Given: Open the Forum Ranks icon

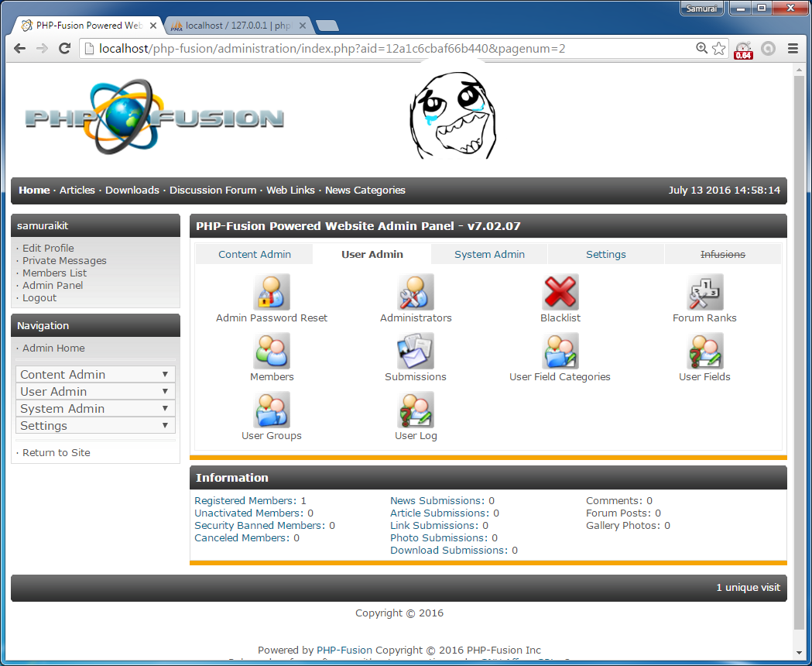Looking at the screenshot, I should tap(704, 292).
